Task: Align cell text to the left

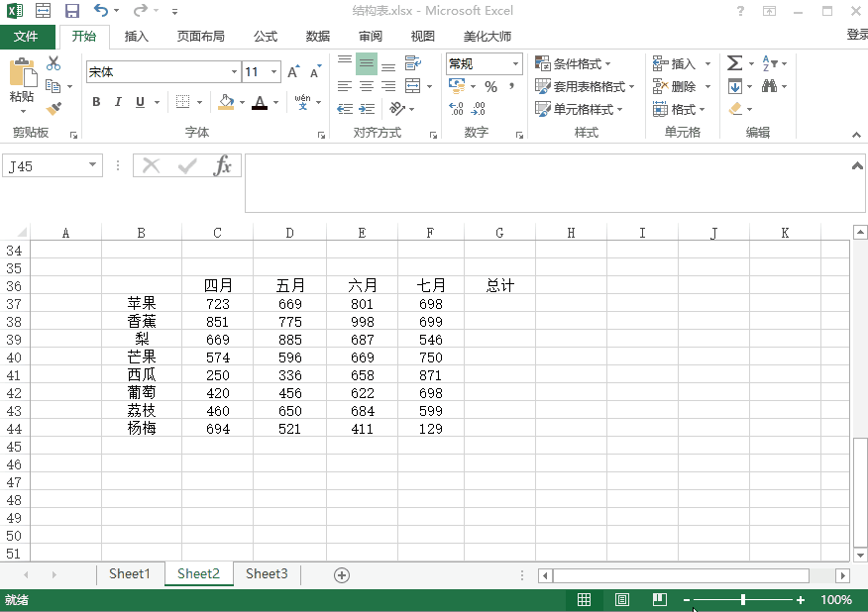Action: pos(344,86)
